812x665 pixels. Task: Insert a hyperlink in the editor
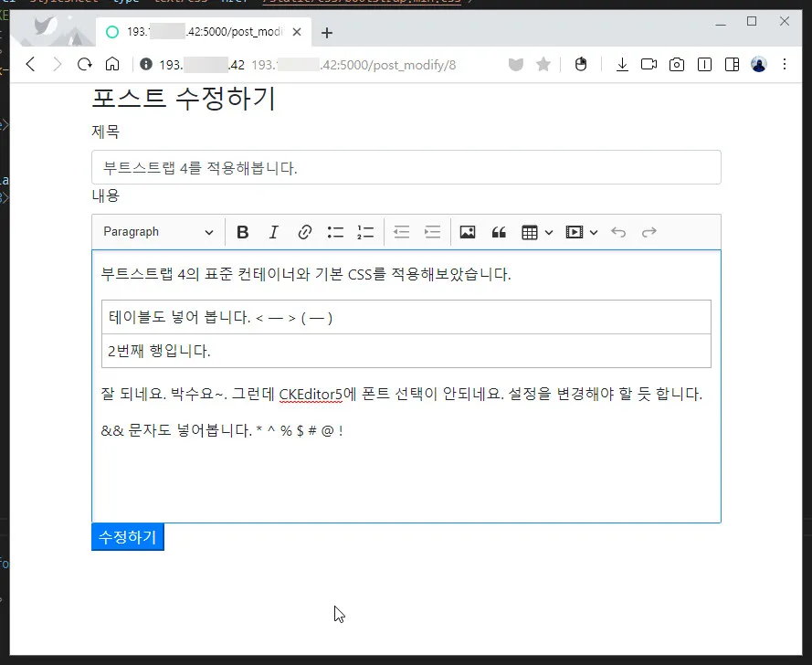click(x=304, y=231)
